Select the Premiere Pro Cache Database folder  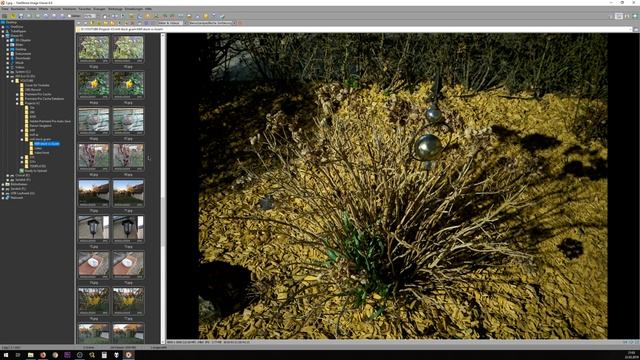[44, 99]
